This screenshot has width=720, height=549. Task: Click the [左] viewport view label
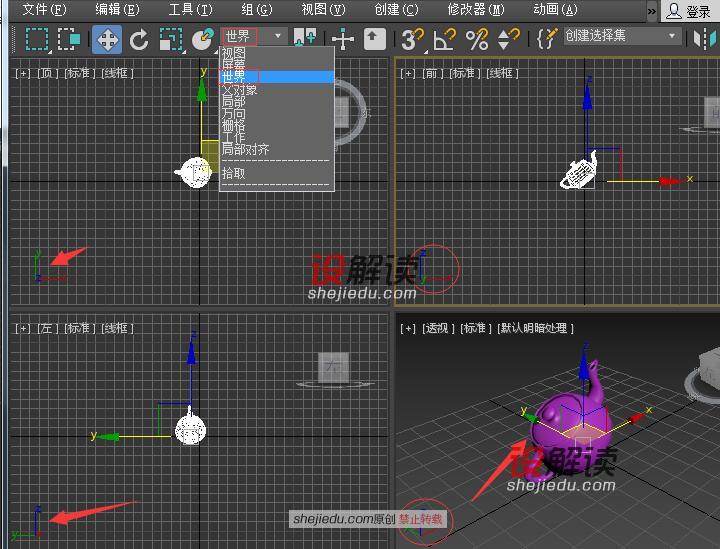click(x=47, y=329)
